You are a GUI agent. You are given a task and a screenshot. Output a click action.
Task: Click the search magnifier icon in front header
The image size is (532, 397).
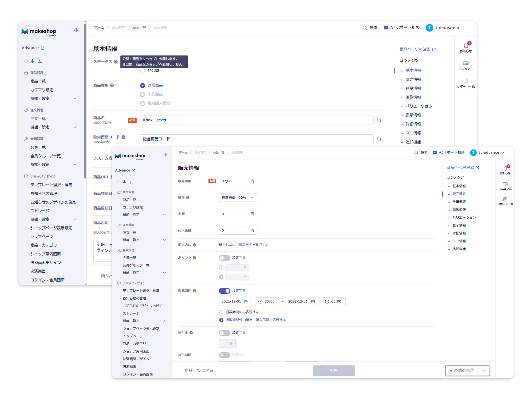pos(416,153)
